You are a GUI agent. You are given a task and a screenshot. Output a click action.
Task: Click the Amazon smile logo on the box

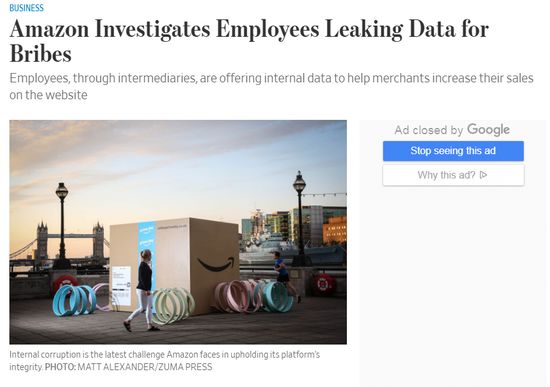pyautogui.click(x=216, y=264)
